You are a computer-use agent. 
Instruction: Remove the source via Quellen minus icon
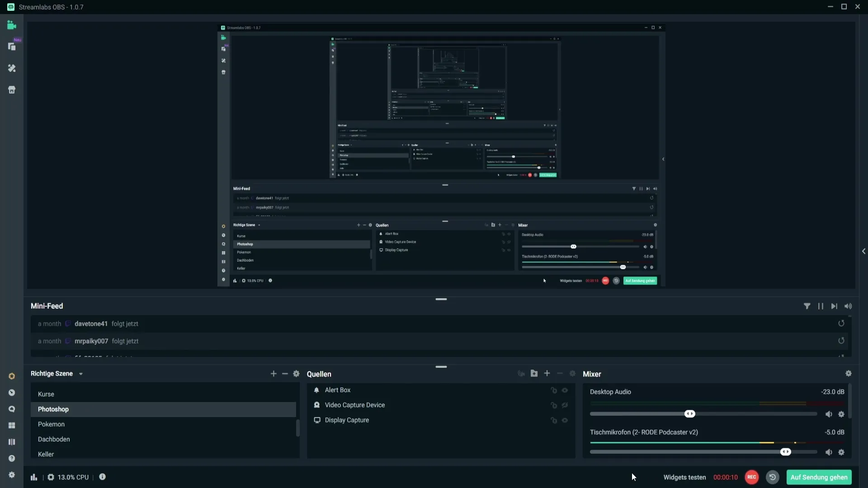[560, 373]
